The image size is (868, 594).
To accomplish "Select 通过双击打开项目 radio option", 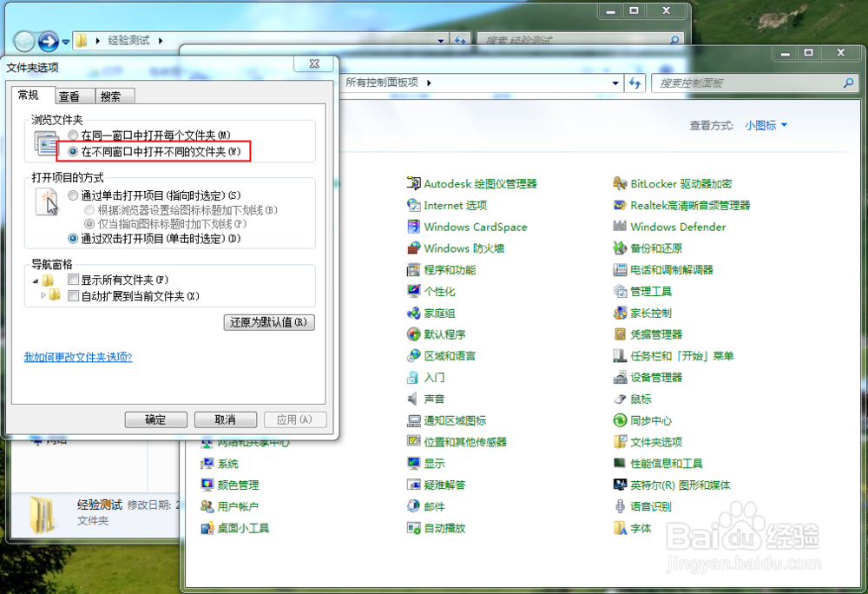I will (73, 239).
